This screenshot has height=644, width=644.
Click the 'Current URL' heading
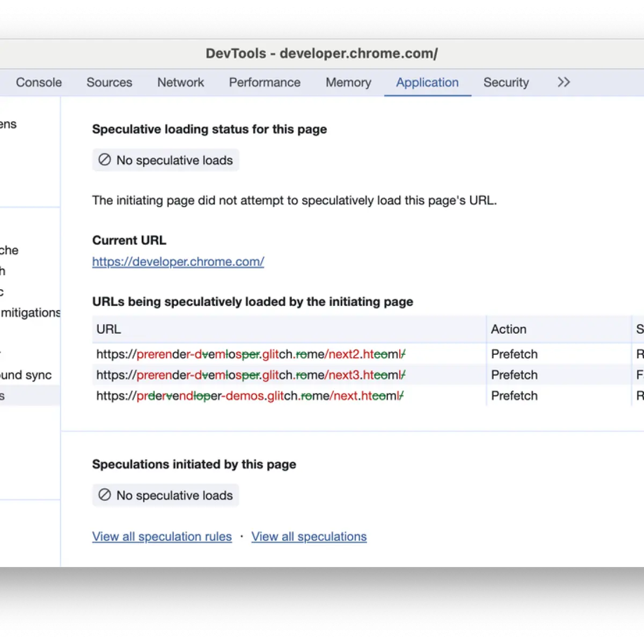click(x=129, y=240)
